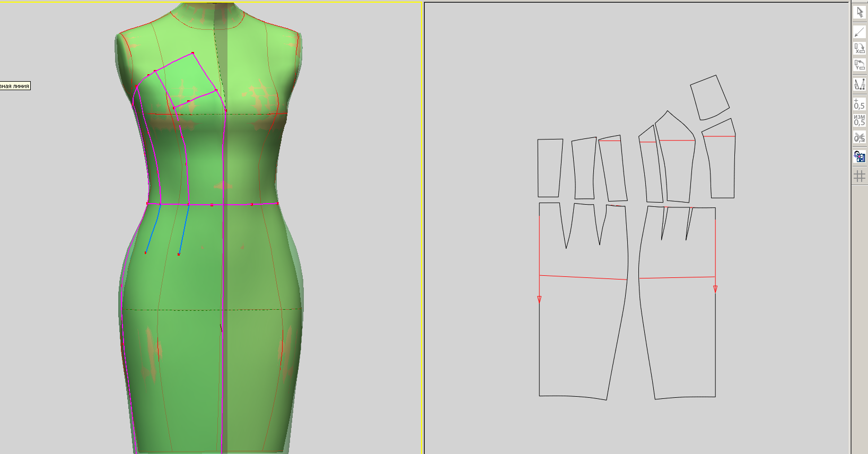Select the detached square pattern piece

[709, 98]
